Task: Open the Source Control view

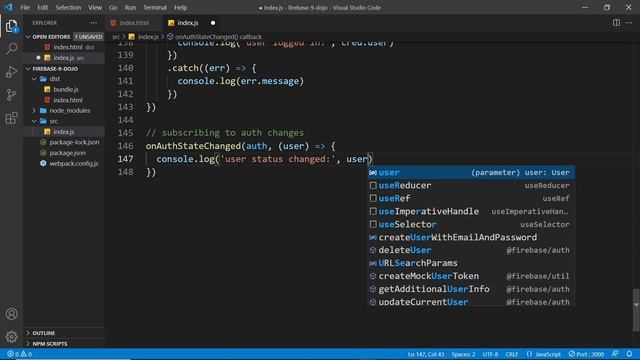Action: click(x=11, y=95)
